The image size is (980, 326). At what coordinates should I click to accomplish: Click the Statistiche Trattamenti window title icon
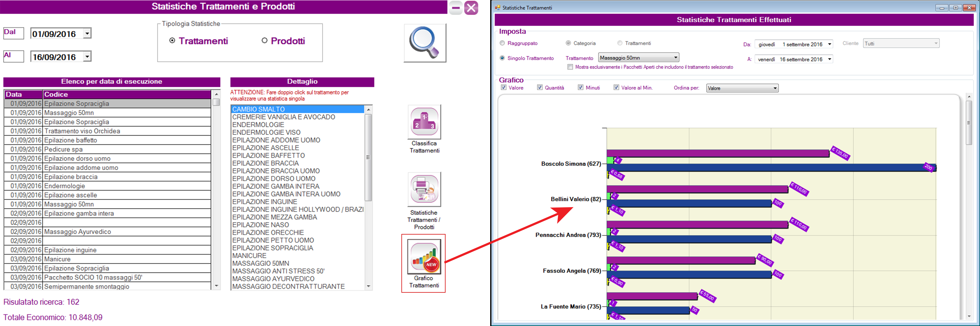(498, 8)
